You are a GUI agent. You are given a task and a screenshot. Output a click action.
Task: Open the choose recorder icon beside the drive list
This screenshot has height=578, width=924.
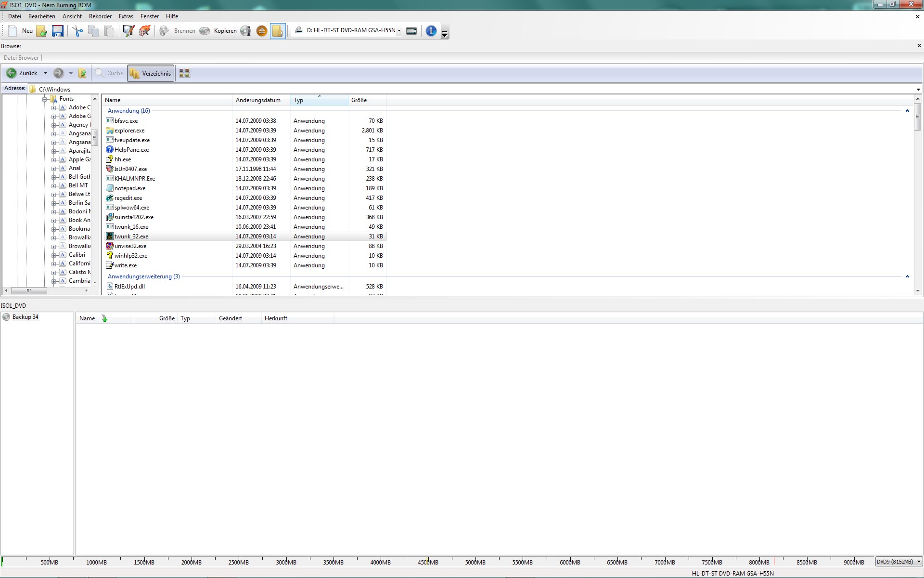coord(411,31)
